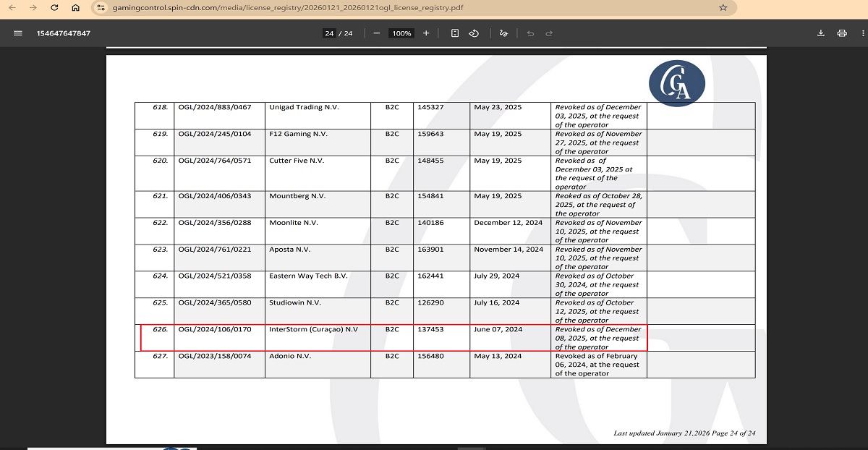
Task: Download the license registry PDF
Action: [x=821, y=33]
